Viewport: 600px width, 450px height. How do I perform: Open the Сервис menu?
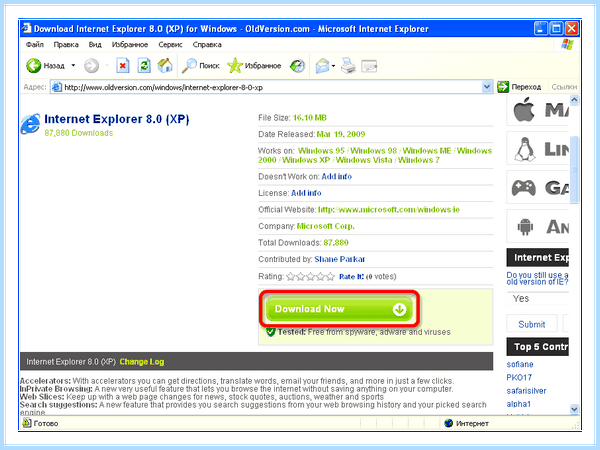[170, 44]
